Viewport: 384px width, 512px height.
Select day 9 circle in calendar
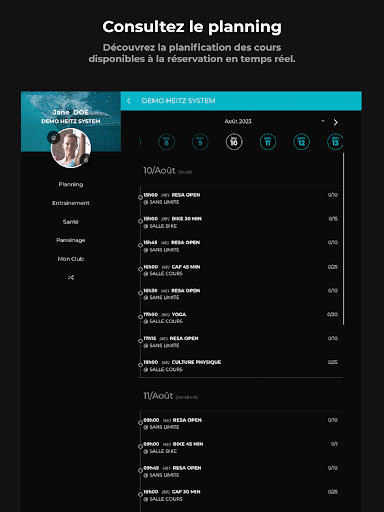coord(200,142)
